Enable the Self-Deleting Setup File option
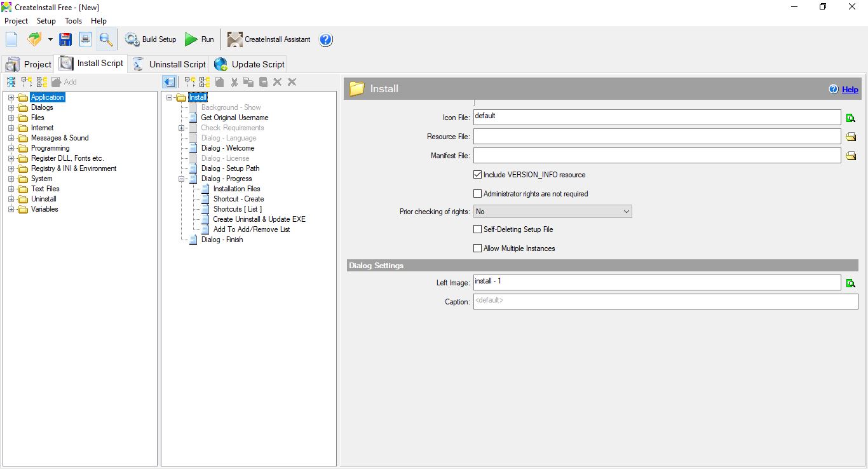Screen dimensions: 868x469 point(478,229)
